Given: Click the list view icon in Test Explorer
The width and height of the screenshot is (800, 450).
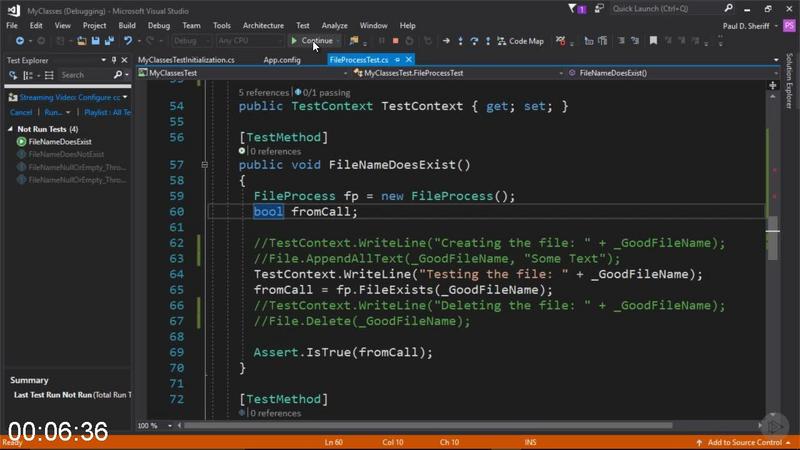Looking at the screenshot, I should [49, 75].
